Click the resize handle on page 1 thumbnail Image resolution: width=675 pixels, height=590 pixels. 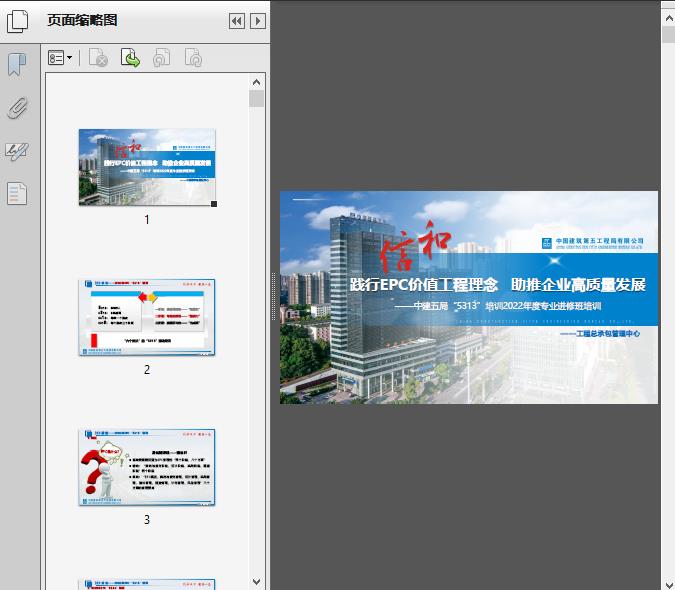pyautogui.click(x=214, y=204)
